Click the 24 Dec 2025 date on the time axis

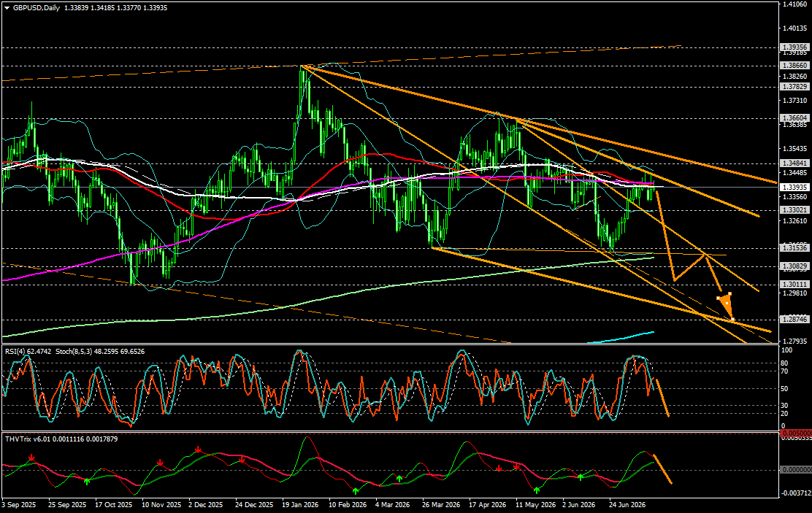(x=254, y=505)
